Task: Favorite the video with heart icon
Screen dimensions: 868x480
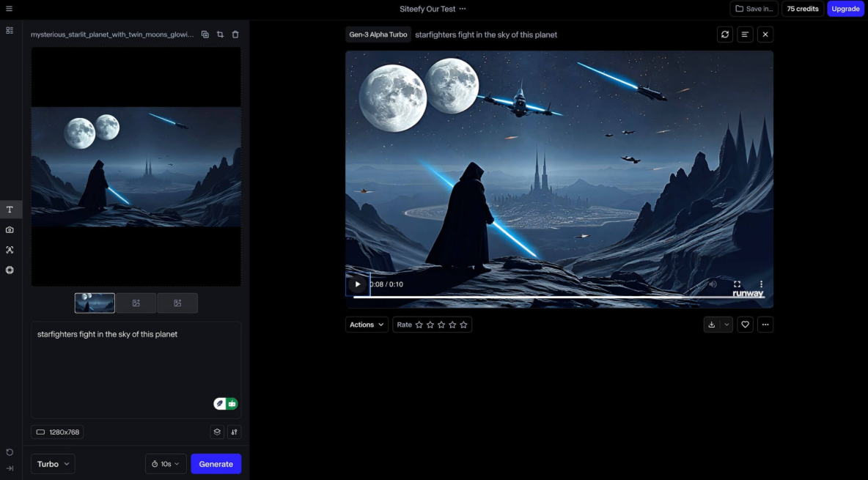Action: point(745,325)
